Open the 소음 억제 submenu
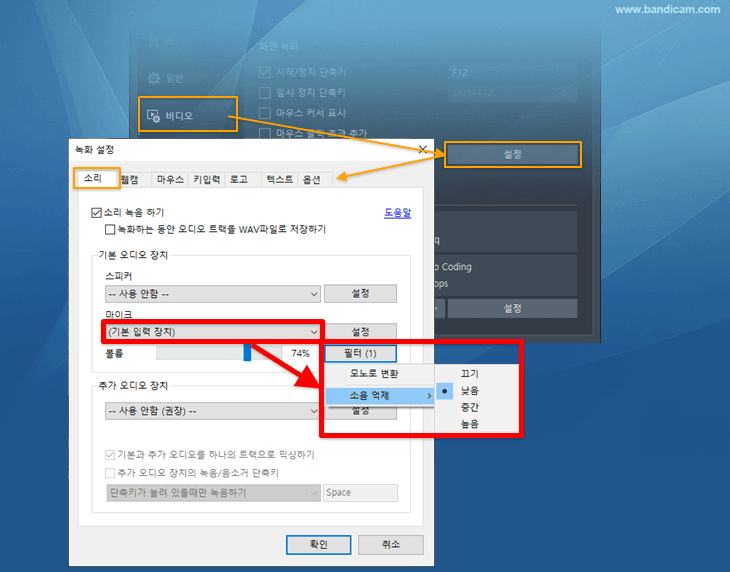Image resolution: width=730 pixels, height=572 pixels. pyautogui.click(x=380, y=396)
